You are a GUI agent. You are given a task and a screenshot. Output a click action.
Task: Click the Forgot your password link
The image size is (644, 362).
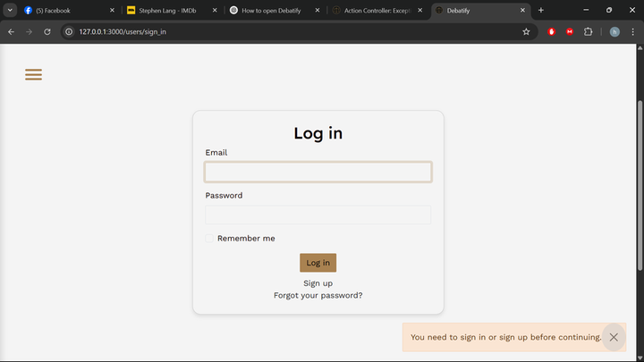click(x=318, y=295)
